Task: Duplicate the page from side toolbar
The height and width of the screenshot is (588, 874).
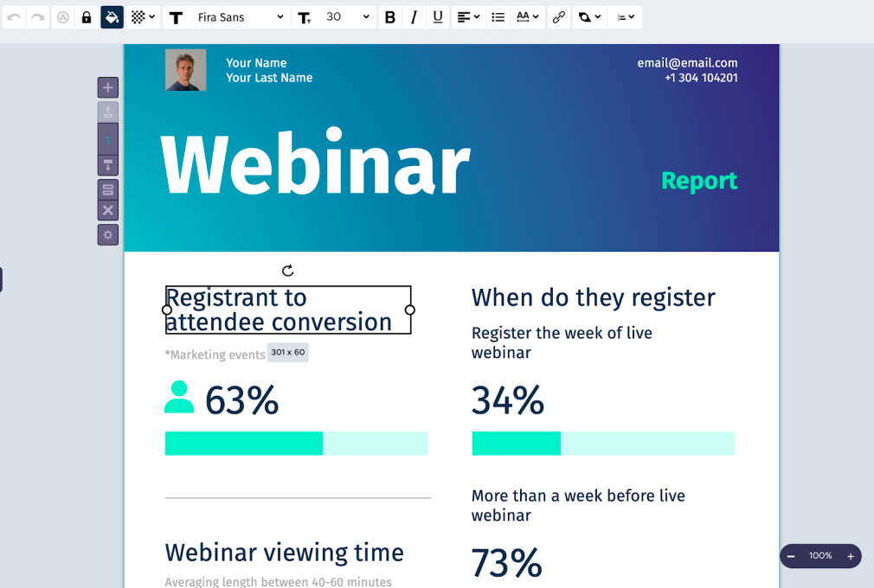Action: pyautogui.click(x=108, y=189)
